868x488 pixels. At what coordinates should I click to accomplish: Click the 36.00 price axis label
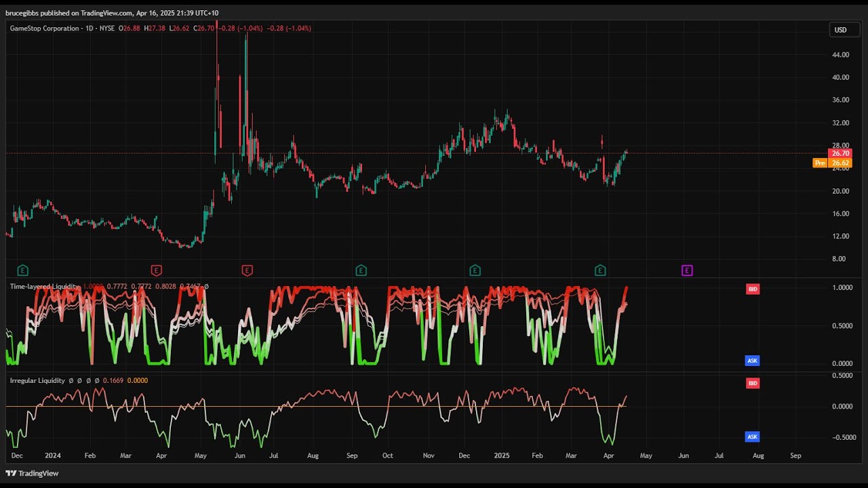pos(840,100)
